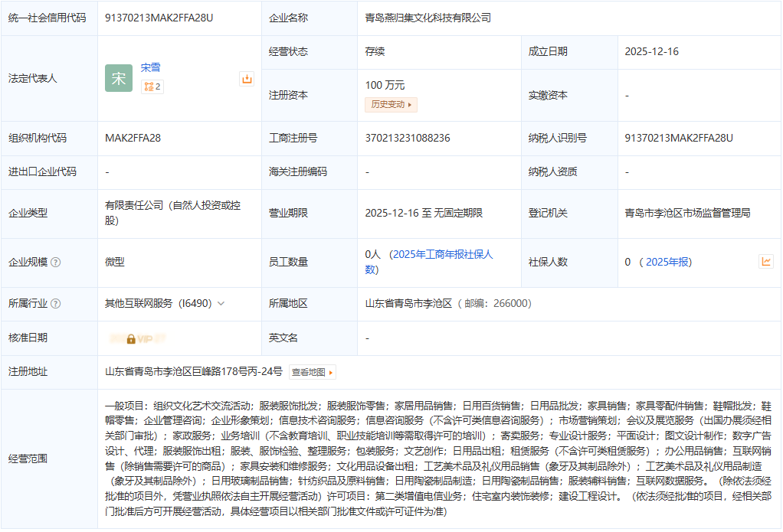Click the 海关注册编码 label
This screenshot has width=783, height=532.
click(297, 172)
